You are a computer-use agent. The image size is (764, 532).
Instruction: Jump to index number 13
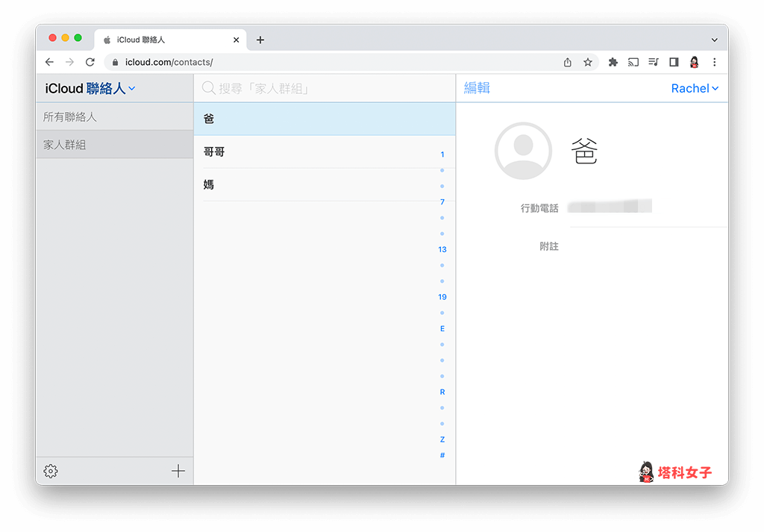[442, 249]
